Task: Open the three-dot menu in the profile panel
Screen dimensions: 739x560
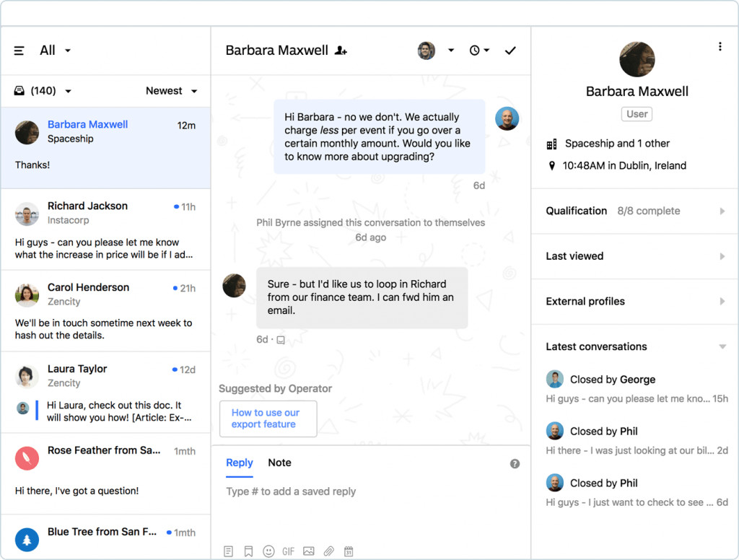Action: point(720,45)
